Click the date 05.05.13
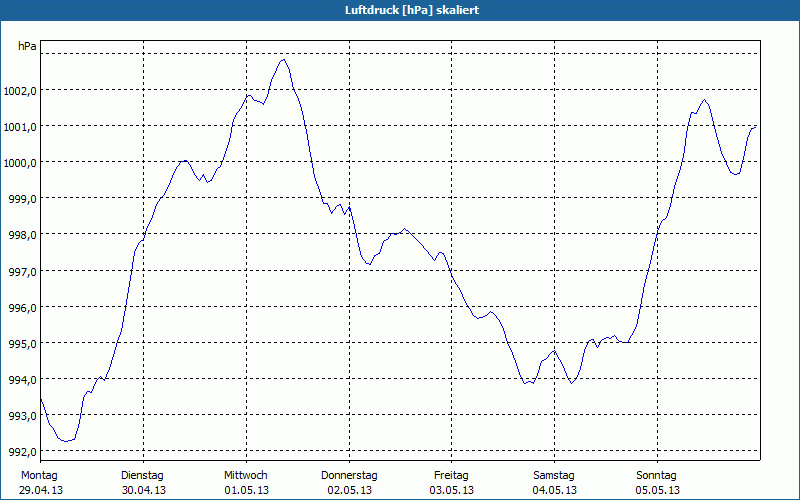The width and height of the screenshot is (800, 500). click(x=658, y=490)
